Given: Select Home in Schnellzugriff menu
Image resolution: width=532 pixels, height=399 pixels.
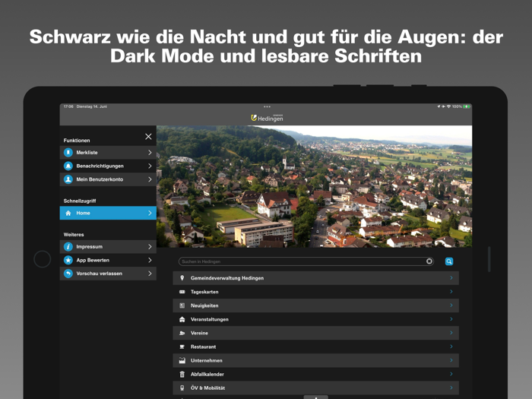Looking at the screenshot, I should point(108,213).
